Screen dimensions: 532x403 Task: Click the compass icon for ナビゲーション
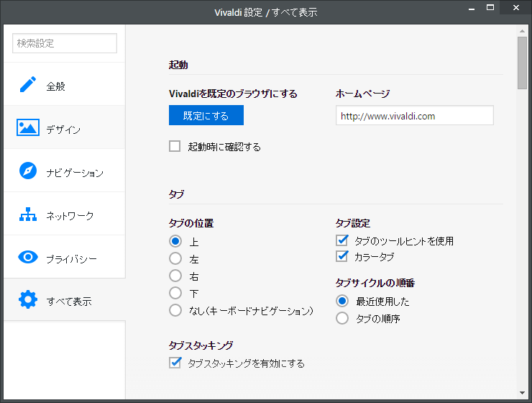(x=28, y=171)
